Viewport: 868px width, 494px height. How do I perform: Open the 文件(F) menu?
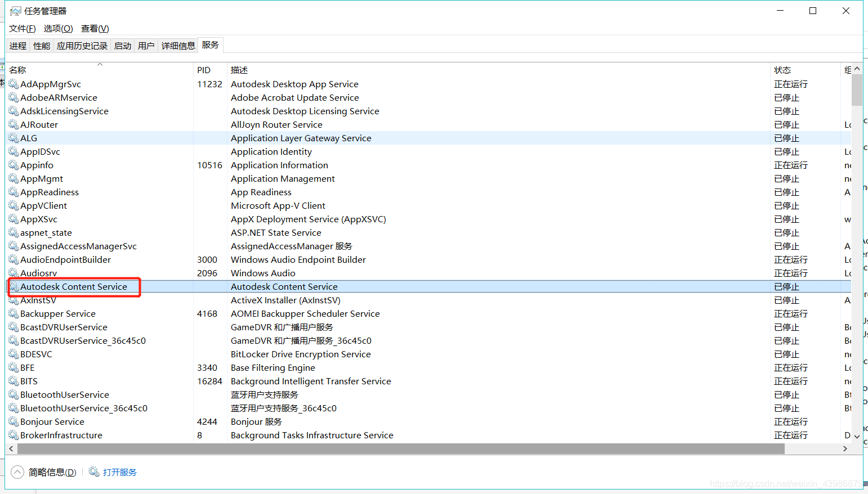[x=23, y=29]
